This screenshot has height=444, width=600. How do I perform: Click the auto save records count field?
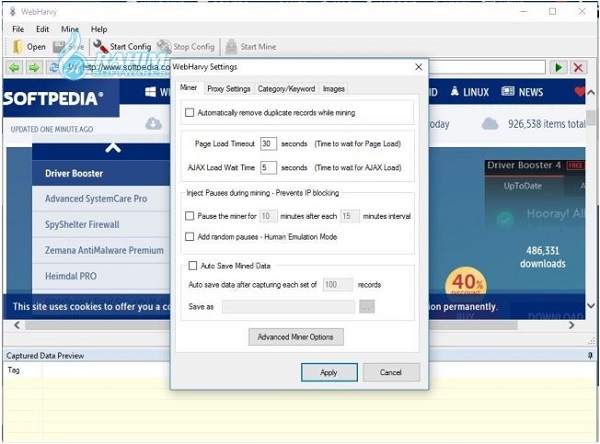point(338,284)
